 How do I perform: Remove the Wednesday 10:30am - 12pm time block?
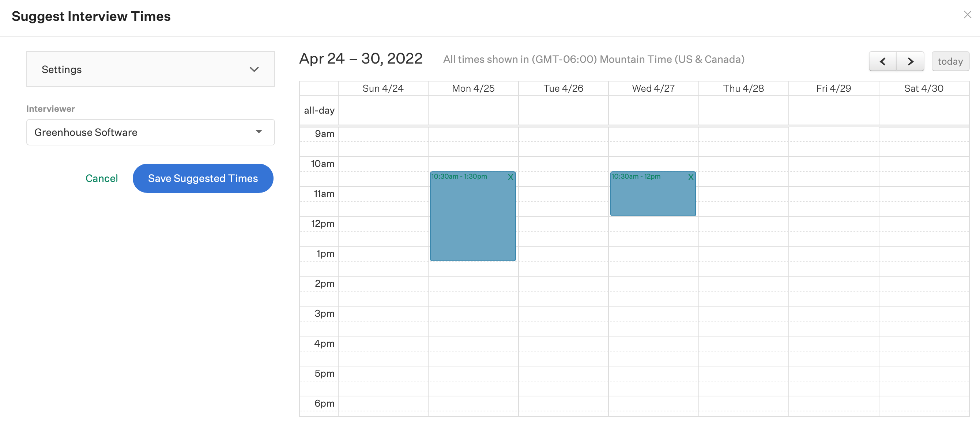690,177
